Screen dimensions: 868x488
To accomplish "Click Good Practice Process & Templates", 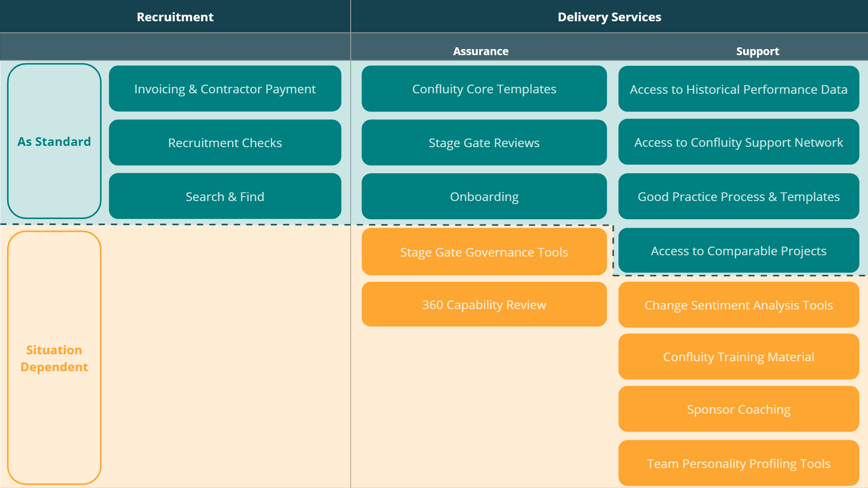I will point(739,196).
